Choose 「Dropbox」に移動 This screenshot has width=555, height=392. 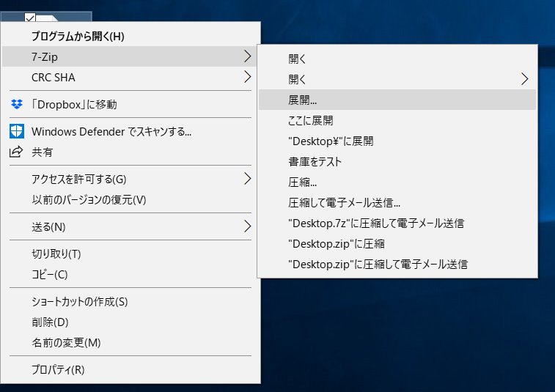[131, 104]
